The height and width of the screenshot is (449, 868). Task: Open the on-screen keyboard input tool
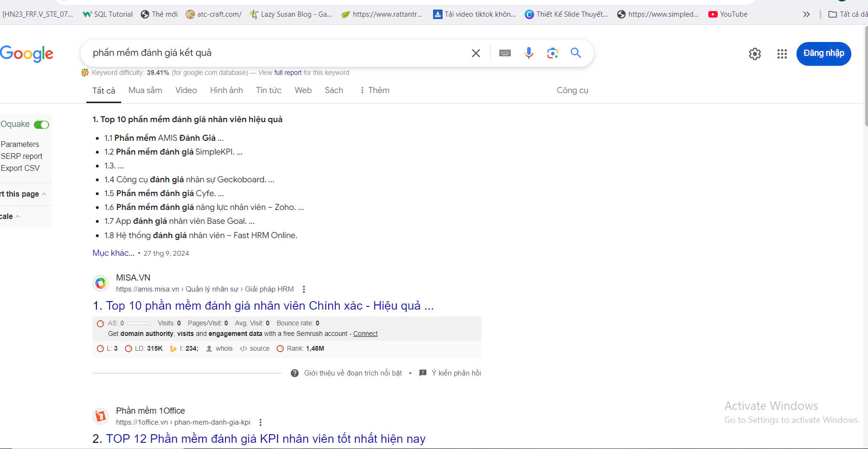tap(505, 53)
